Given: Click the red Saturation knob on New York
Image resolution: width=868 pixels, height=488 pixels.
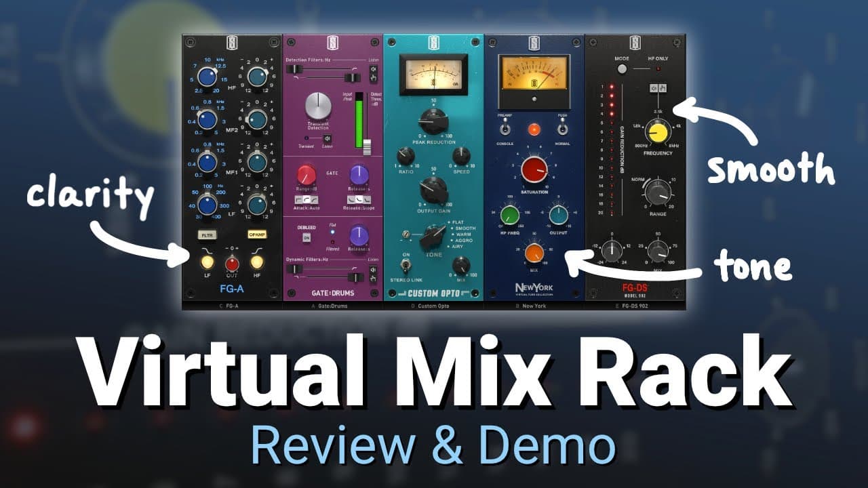Looking at the screenshot, I should coord(534,169).
